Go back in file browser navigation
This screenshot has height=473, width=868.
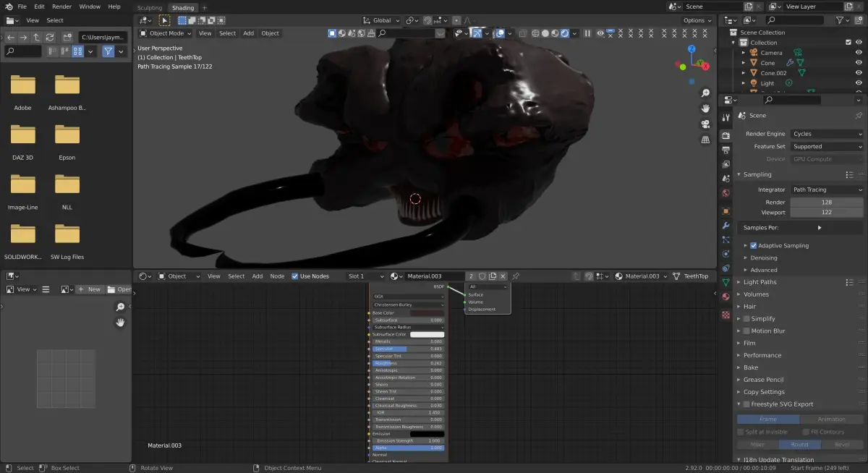tap(11, 37)
